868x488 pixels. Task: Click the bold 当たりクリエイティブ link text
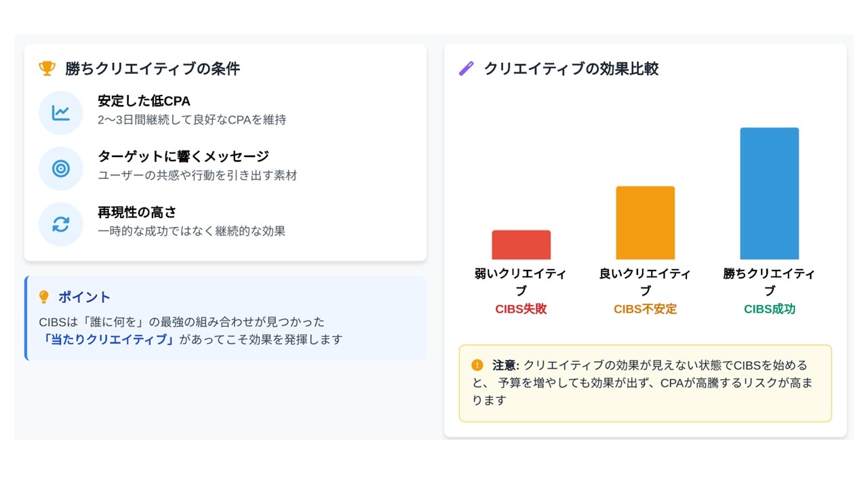tap(108, 340)
